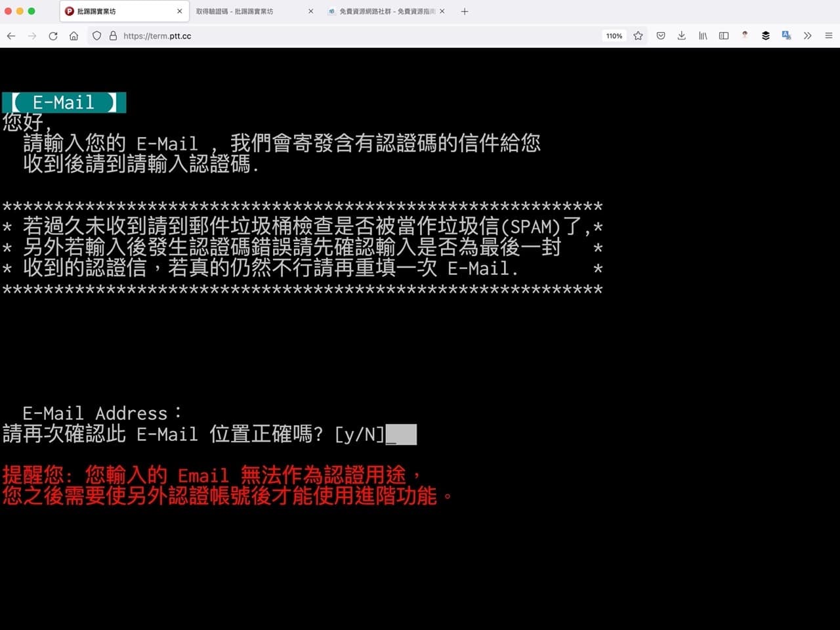Image resolution: width=840 pixels, height=630 pixels.
Task: Click the y/N confirmation input cursor
Action: tap(401, 434)
